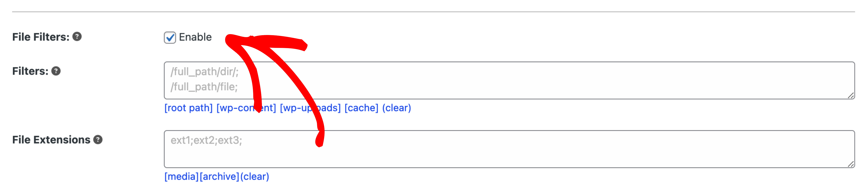This screenshot has height=195, width=868.
Task: Add the [wp-content] path filter
Action: pos(246,108)
